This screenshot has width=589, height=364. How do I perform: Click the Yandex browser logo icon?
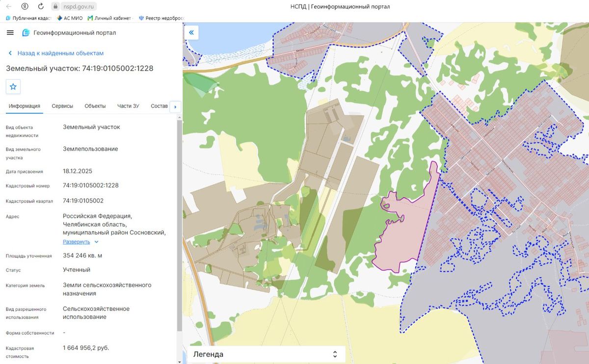coord(25,7)
